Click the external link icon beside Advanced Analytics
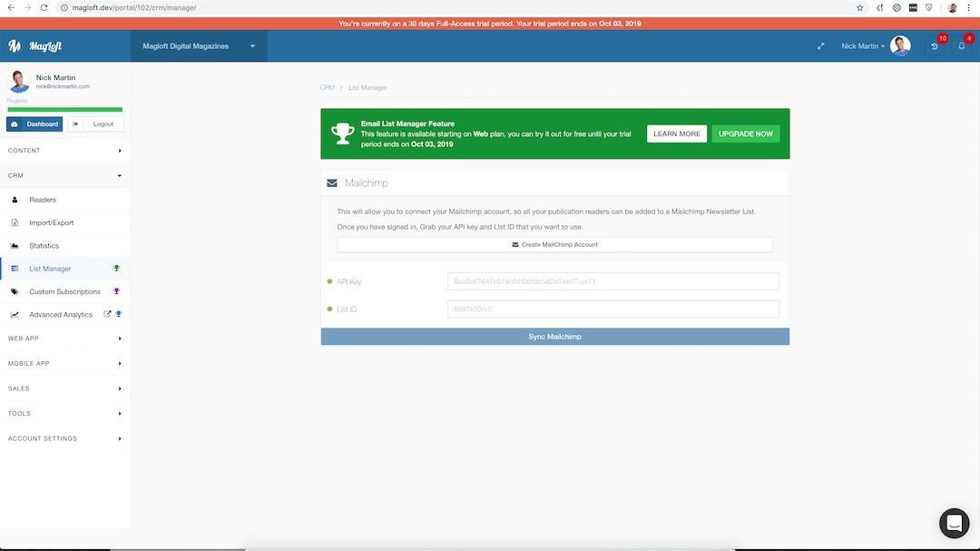Viewport: 980px width, 551px height. click(x=107, y=314)
